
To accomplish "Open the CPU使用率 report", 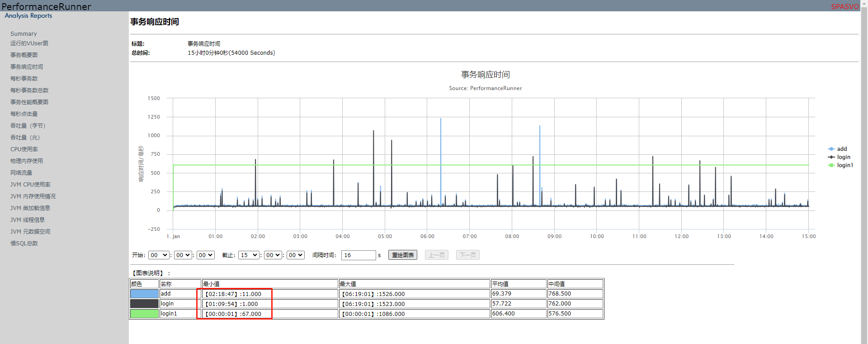I will click(x=24, y=149).
